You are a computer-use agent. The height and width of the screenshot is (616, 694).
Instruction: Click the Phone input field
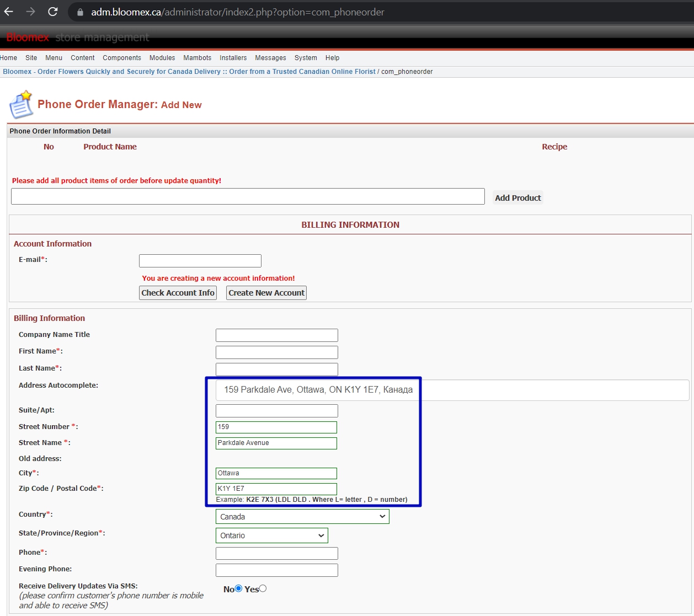(x=277, y=554)
